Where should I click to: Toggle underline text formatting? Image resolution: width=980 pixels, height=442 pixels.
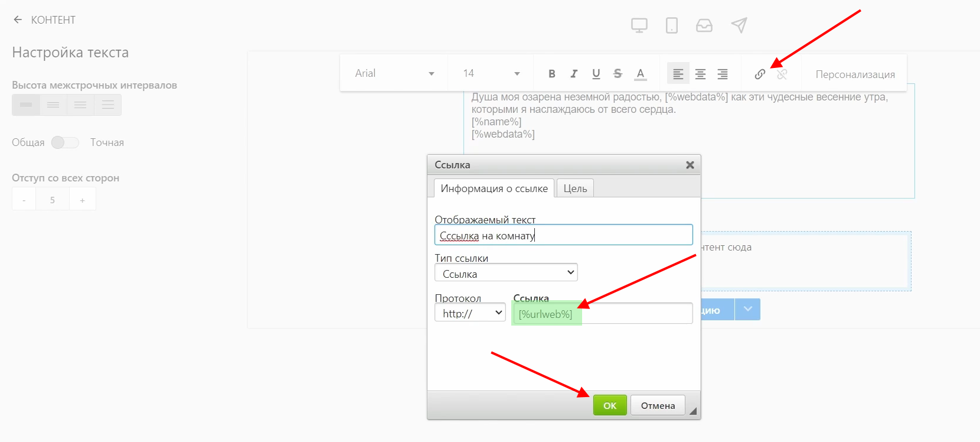pos(596,74)
